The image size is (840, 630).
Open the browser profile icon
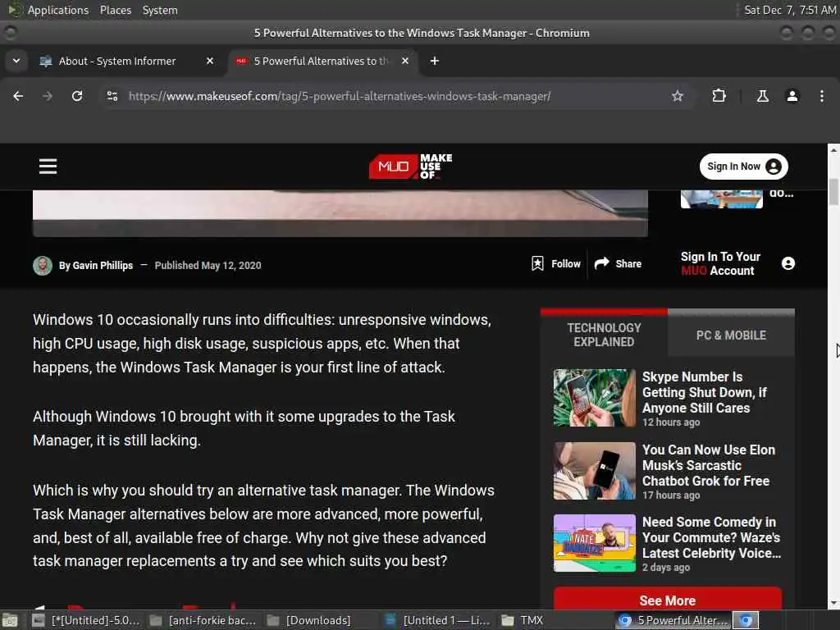pos(792,97)
